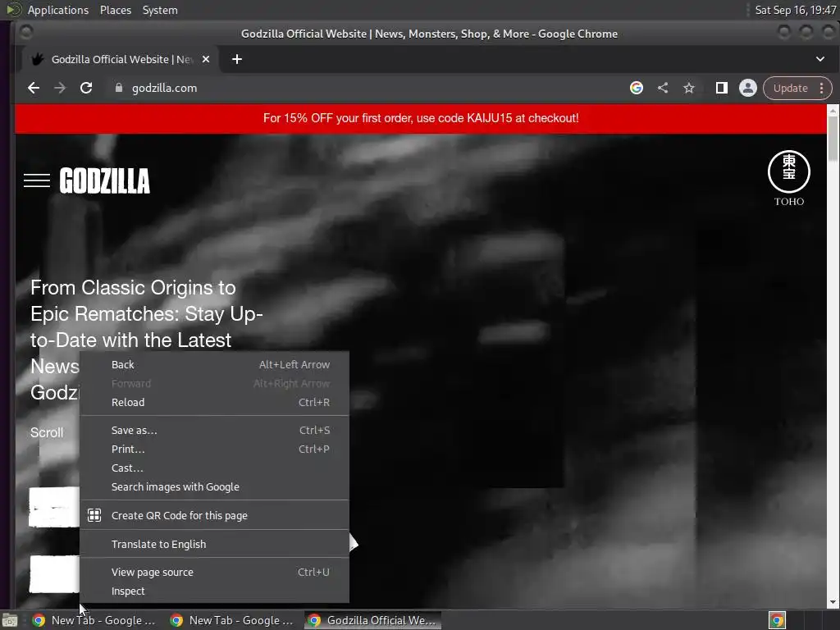Viewport: 840px width, 630px height.
Task: Go back using browser back arrow
Action: tap(33, 88)
